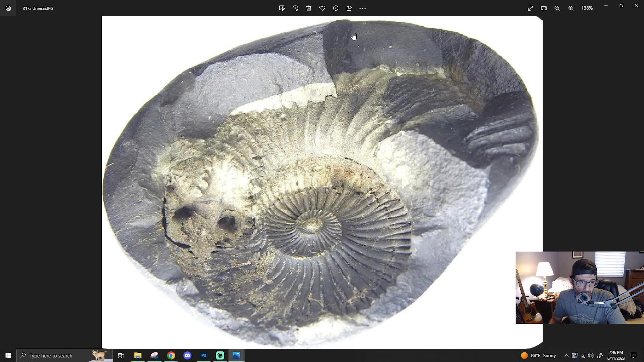Viewport: 644px width, 362px height.
Task: Open the Snipping tool taskbar icon
Action: click(154, 355)
